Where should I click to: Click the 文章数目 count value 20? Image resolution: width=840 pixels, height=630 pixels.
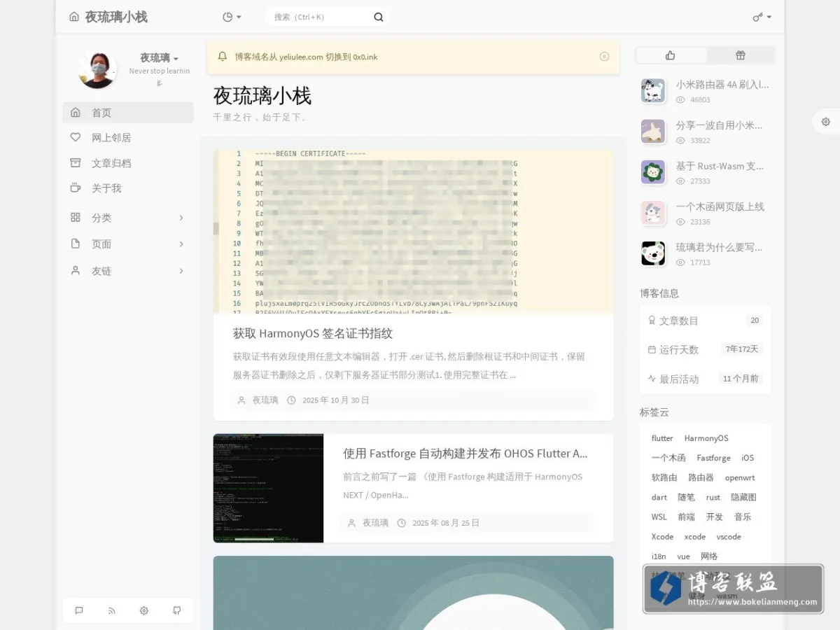(x=755, y=321)
